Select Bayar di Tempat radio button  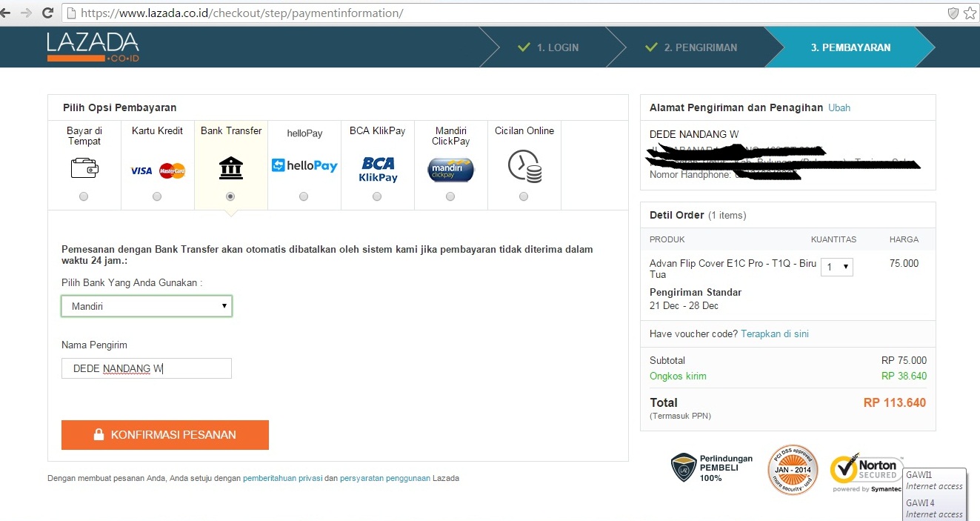pyautogui.click(x=84, y=196)
